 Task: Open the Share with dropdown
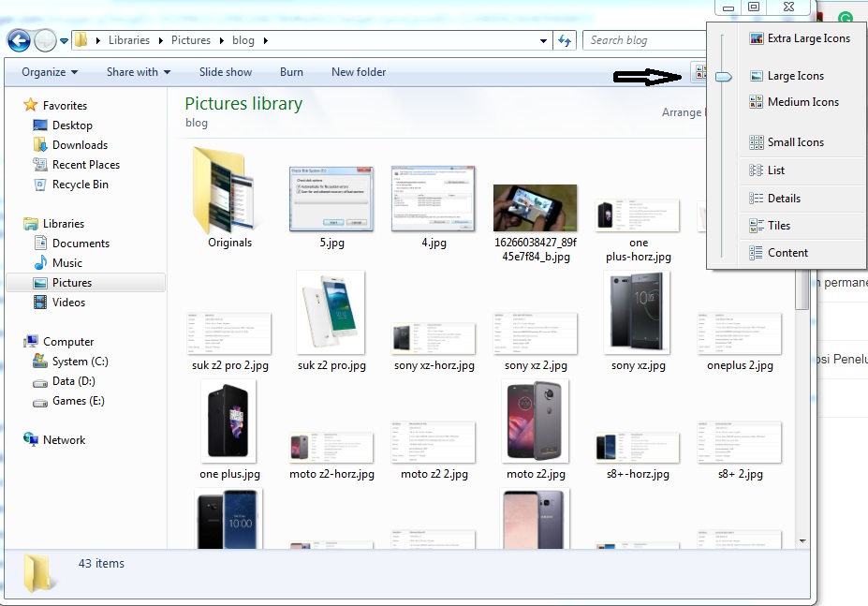[x=136, y=72]
